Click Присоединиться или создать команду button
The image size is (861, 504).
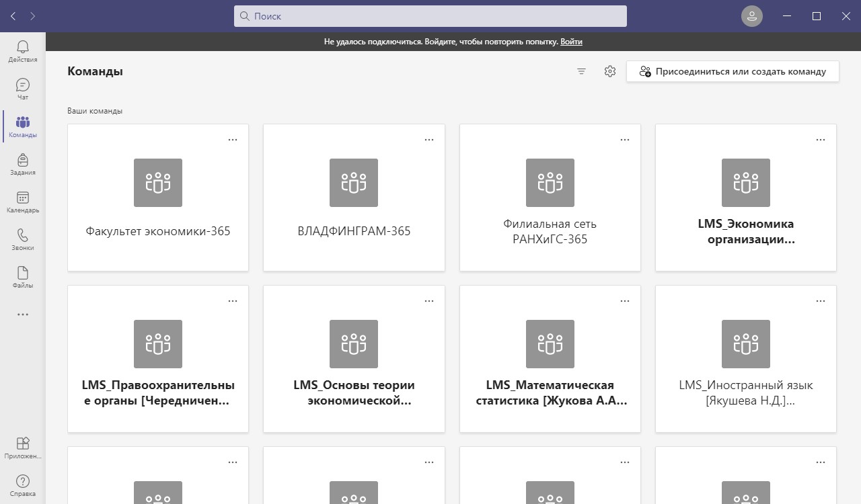(x=733, y=71)
